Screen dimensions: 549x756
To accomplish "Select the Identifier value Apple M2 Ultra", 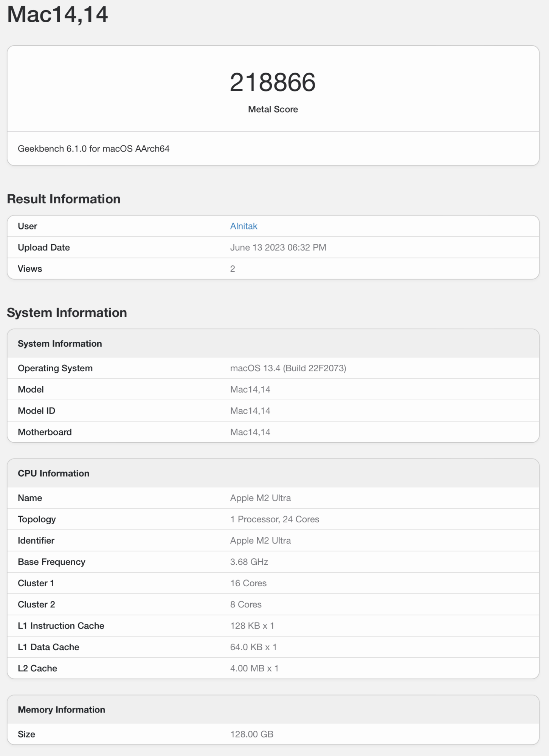I will click(x=261, y=541).
